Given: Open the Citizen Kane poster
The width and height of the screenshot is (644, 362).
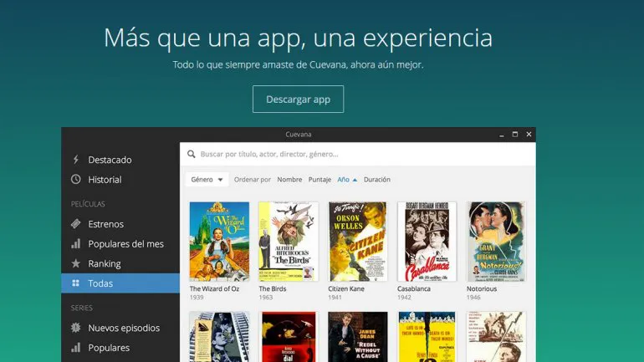Looking at the screenshot, I should (358, 242).
